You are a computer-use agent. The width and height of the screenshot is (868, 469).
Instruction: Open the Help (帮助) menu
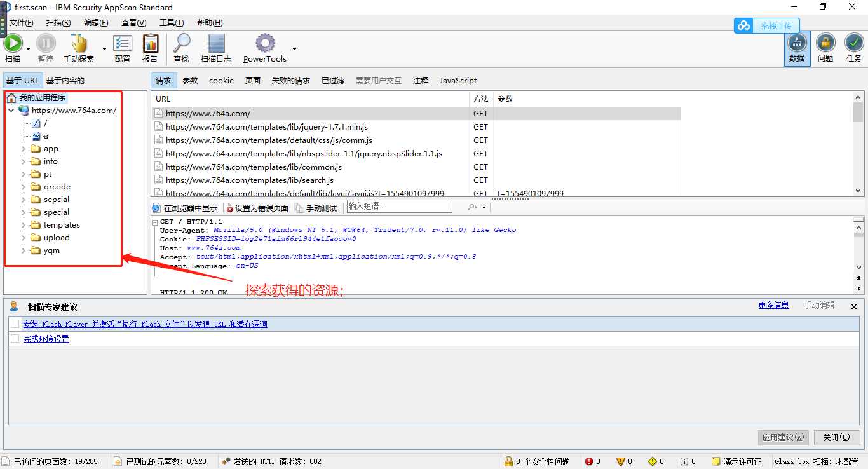point(210,23)
